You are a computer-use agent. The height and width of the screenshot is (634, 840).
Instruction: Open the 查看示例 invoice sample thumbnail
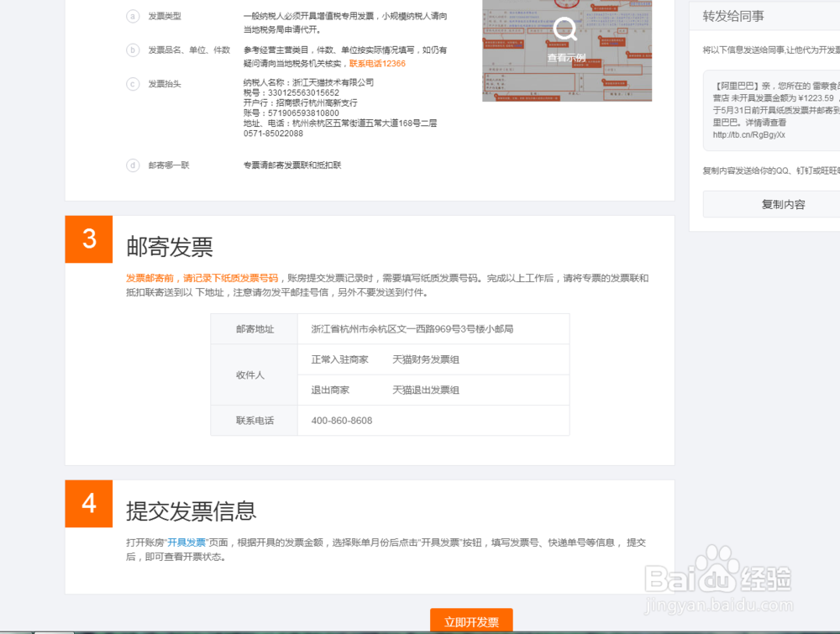[x=567, y=50]
